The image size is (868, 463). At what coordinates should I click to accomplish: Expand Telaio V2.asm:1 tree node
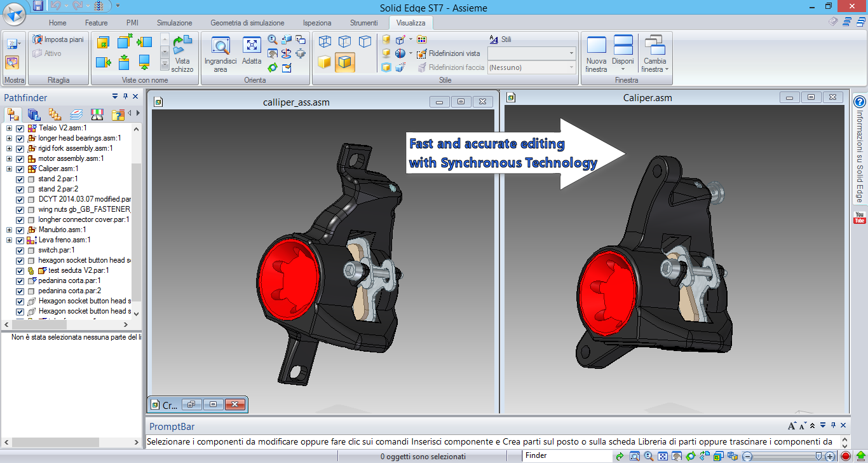pyautogui.click(x=9, y=128)
